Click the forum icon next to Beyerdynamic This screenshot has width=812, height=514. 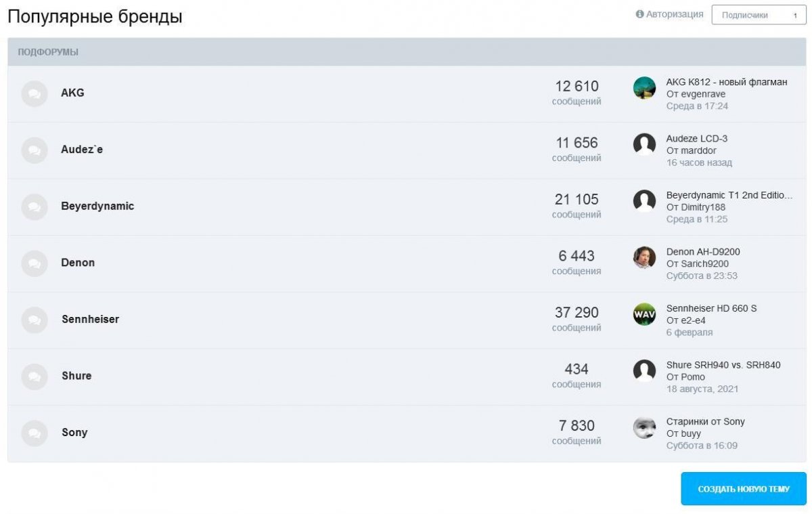(x=35, y=207)
